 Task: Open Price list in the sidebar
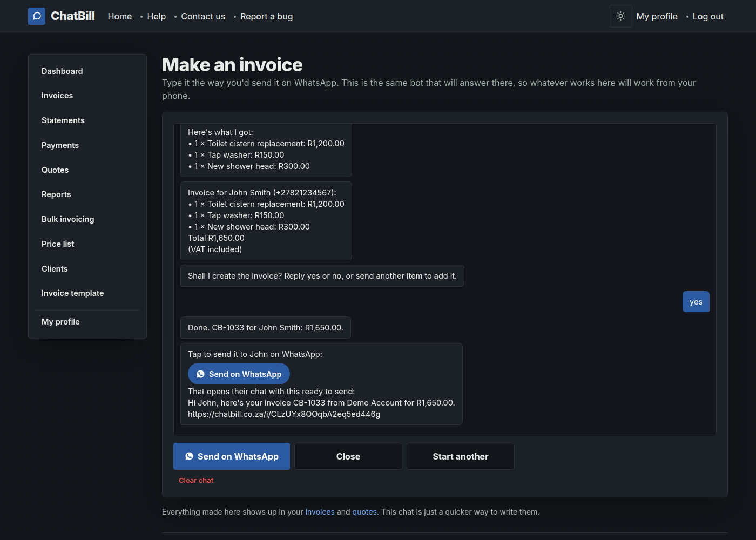(x=87, y=244)
